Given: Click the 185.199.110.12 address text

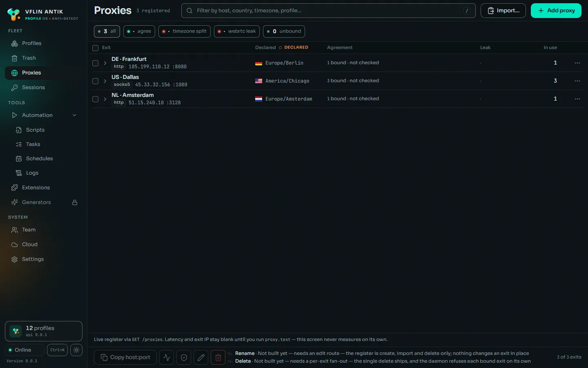Looking at the screenshot, I should (x=149, y=67).
